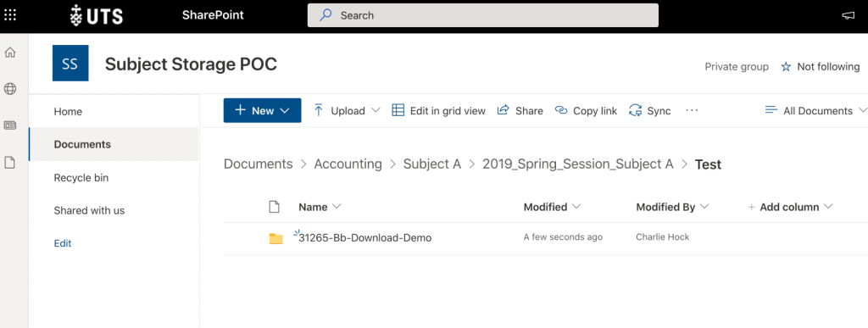The height and width of the screenshot is (328, 868).
Task: Go to Documents breadcrumb
Action: tap(258, 164)
